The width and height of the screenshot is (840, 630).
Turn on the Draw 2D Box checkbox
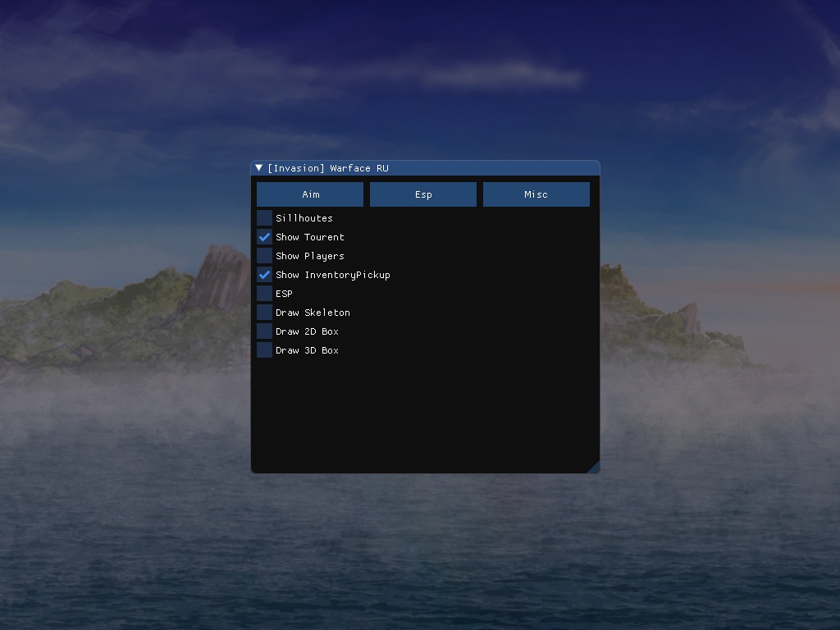[265, 331]
